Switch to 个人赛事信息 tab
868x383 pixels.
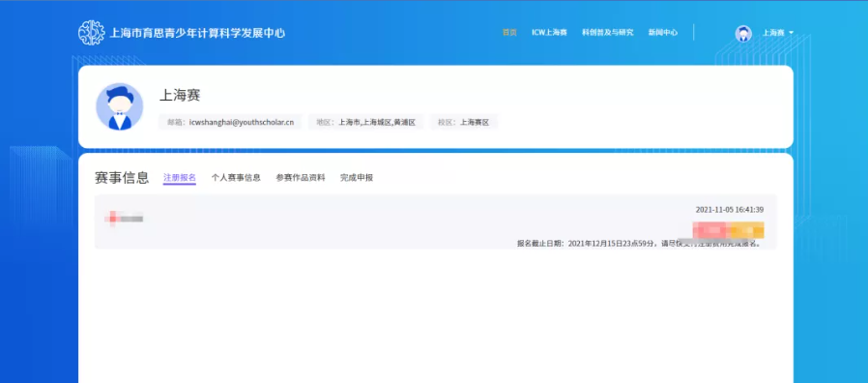point(236,178)
